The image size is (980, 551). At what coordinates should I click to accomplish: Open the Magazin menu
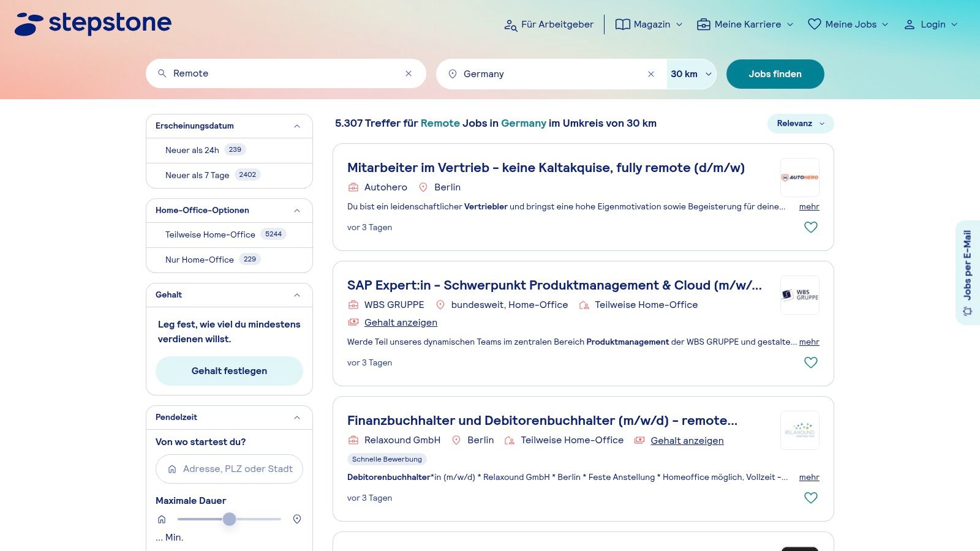tap(649, 24)
